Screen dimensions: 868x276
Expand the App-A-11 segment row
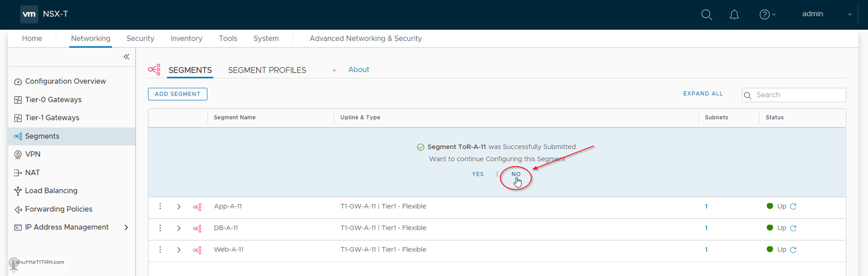[x=179, y=207]
